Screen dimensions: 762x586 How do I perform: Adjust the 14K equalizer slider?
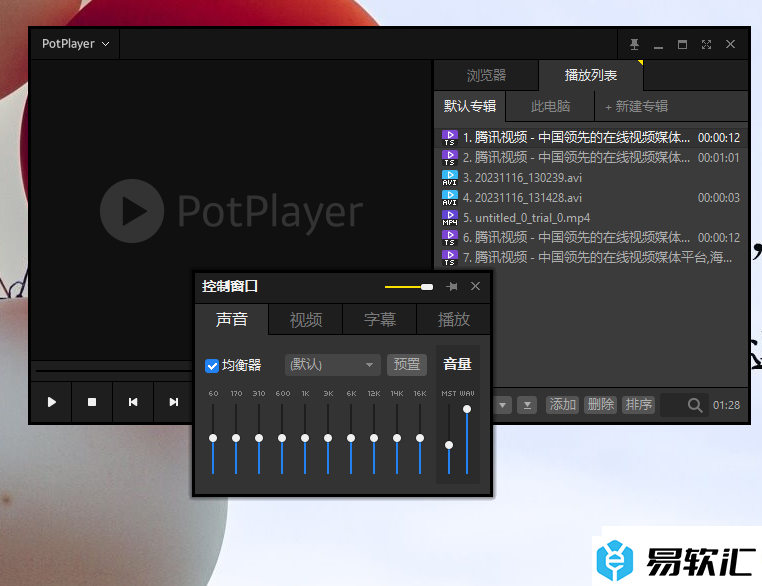(397, 438)
